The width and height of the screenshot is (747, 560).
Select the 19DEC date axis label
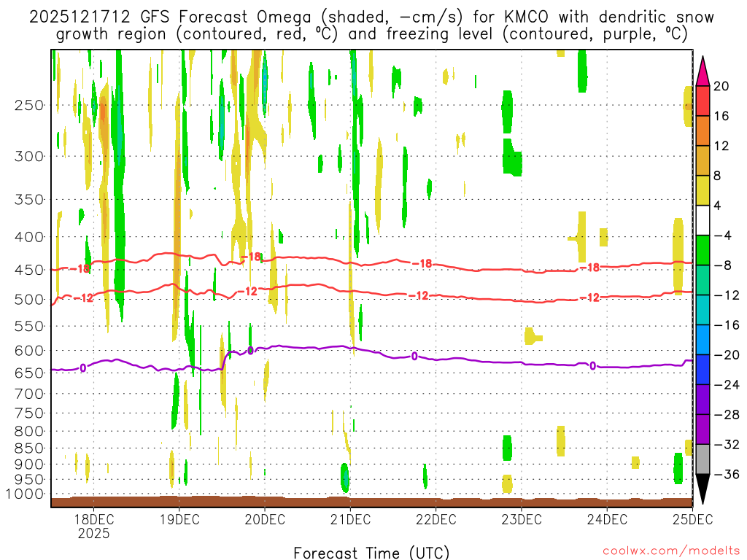tap(179, 519)
